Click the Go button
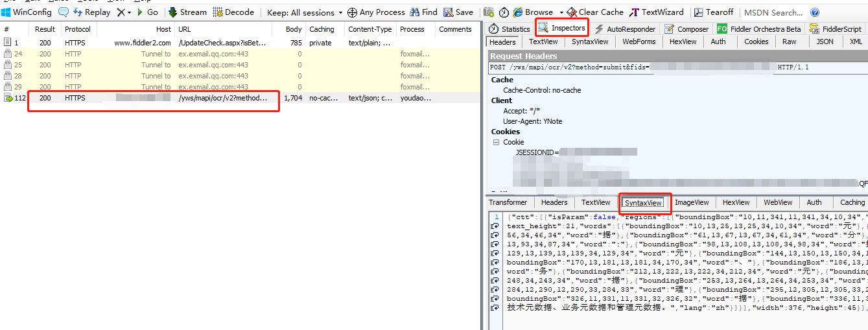This screenshot has height=330, width=868. tap(147, 12)
